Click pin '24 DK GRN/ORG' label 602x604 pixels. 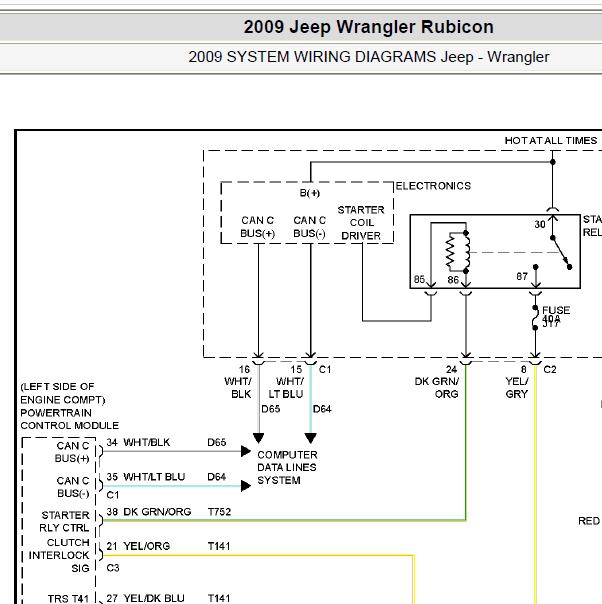click(437, 382)
